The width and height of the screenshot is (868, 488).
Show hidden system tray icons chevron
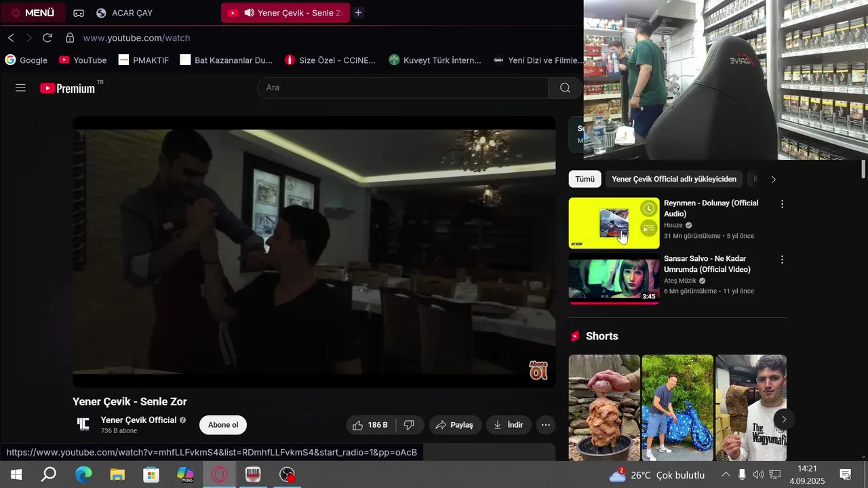(726, 474)
